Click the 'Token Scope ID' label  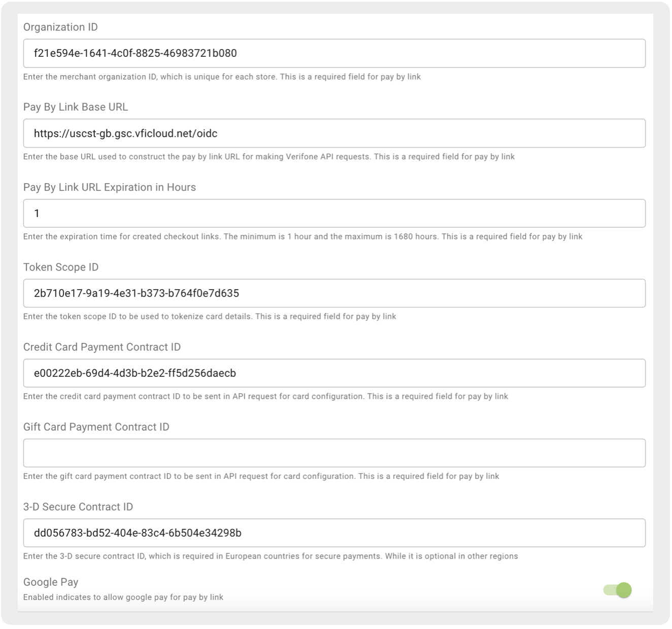pos(61,267)
